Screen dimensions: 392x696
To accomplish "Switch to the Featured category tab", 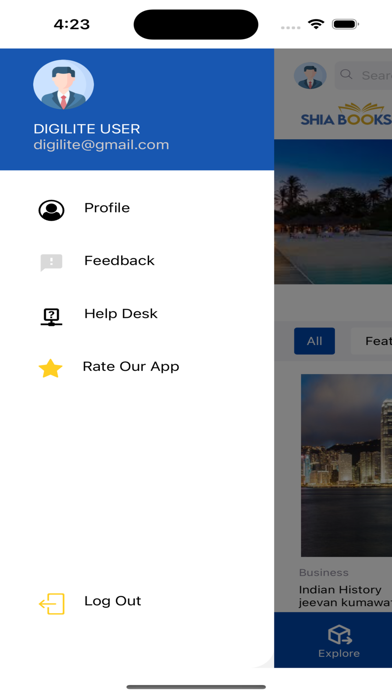I will point(372,341).
